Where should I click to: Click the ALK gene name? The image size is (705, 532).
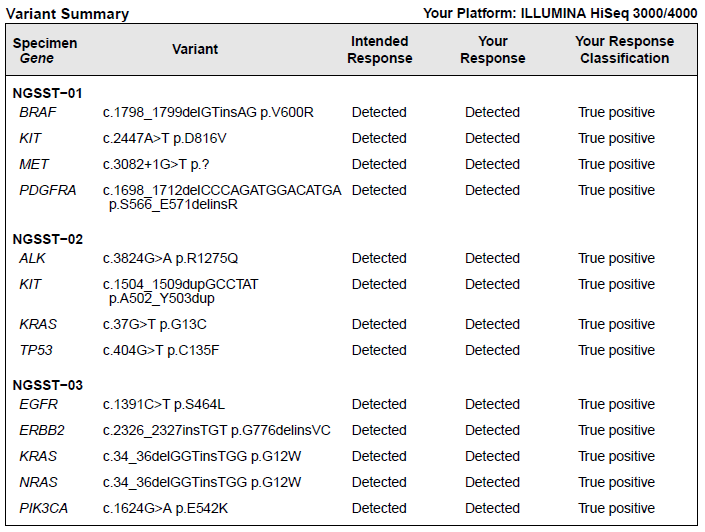(x=33, y=258)
